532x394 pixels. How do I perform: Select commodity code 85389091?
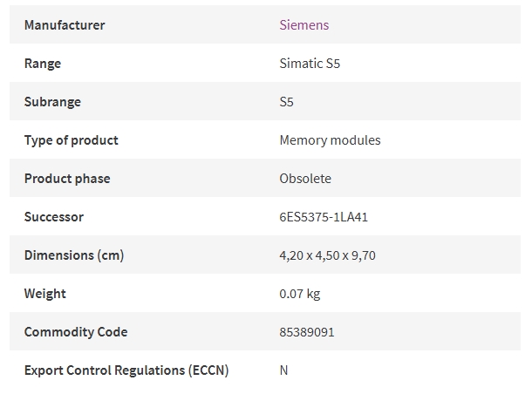(307, 332)
